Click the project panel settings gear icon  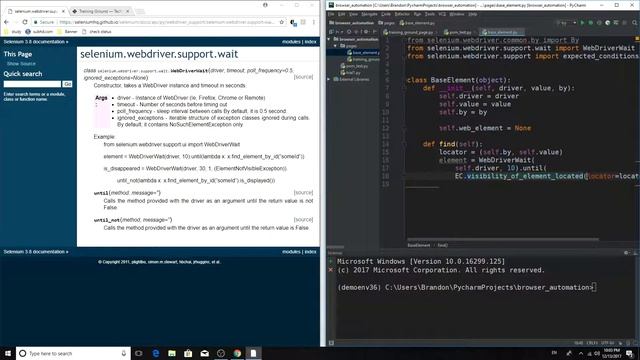coord(366,31)
